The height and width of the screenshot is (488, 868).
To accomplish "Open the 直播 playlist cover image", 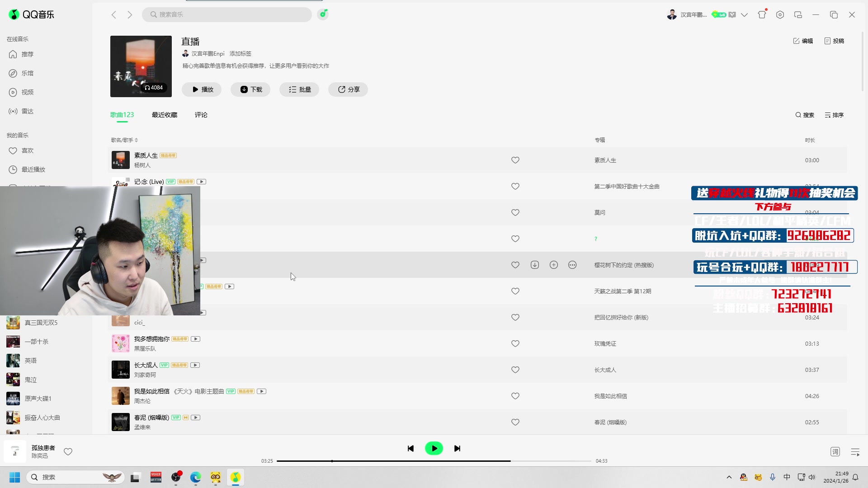I will (x=141, y=66).
